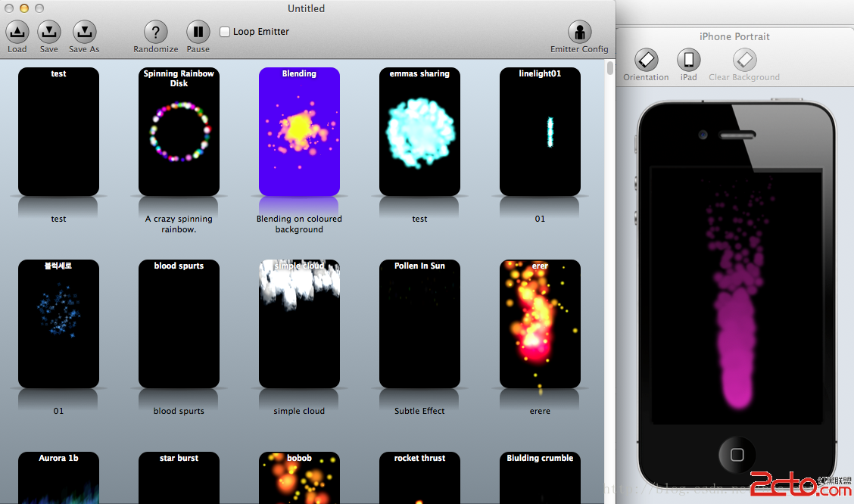Pause the particle emitter
This screenshot has width=854, height=504.
point(198,32)
